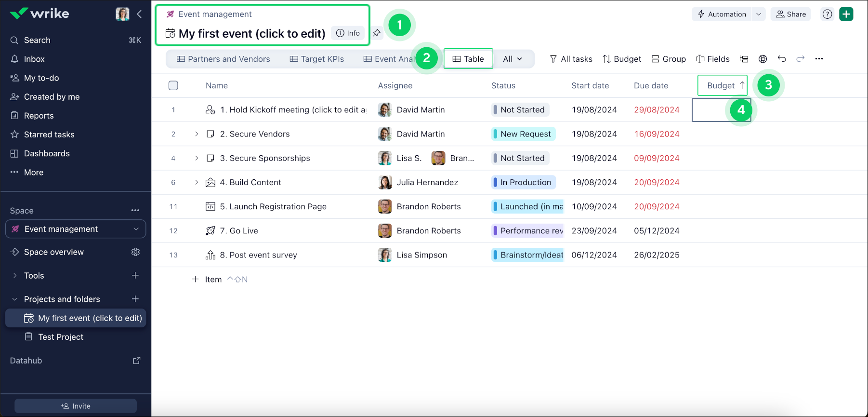Tick the select-all checkbox in table header
The width and height of the screenshot is (868, 417).
[173, 85]
